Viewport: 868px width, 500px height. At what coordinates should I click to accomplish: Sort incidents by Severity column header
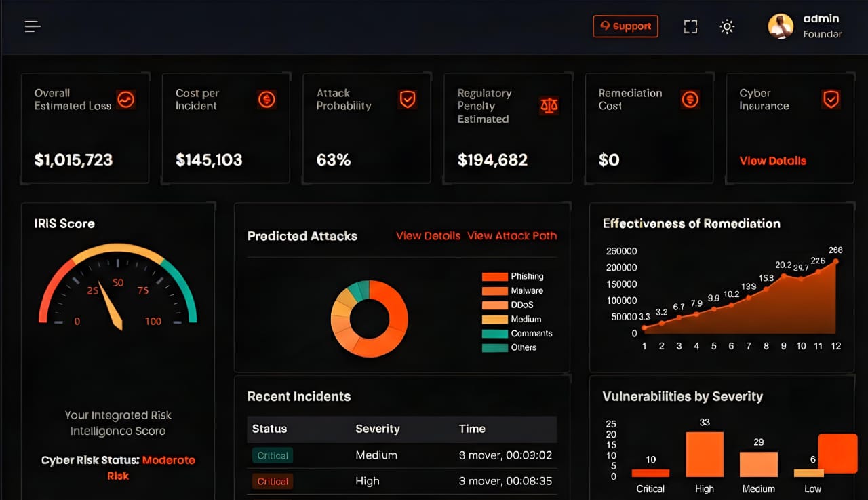pyautogui.click(x=377, y=429)
